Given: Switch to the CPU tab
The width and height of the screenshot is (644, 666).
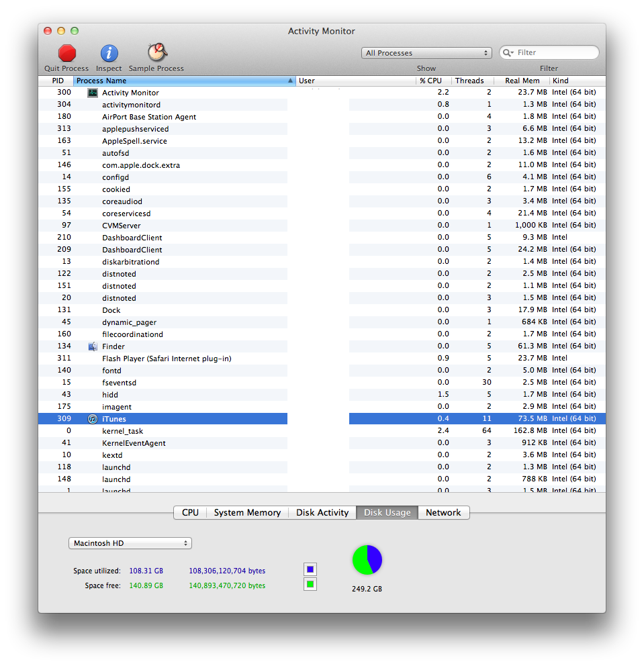Looking at the screenshot, I should click(x=190, y=513).
